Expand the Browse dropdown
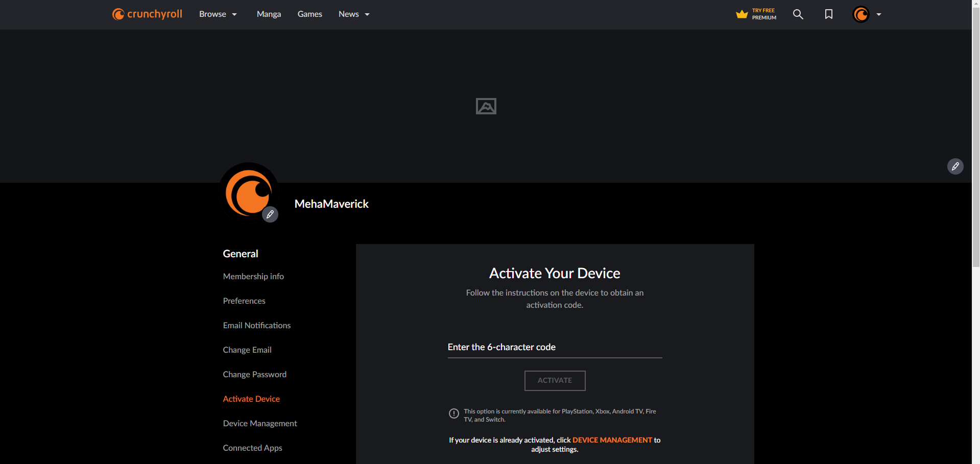The width and height of the screenshot is (980, 464). click(x=218, y=14)
